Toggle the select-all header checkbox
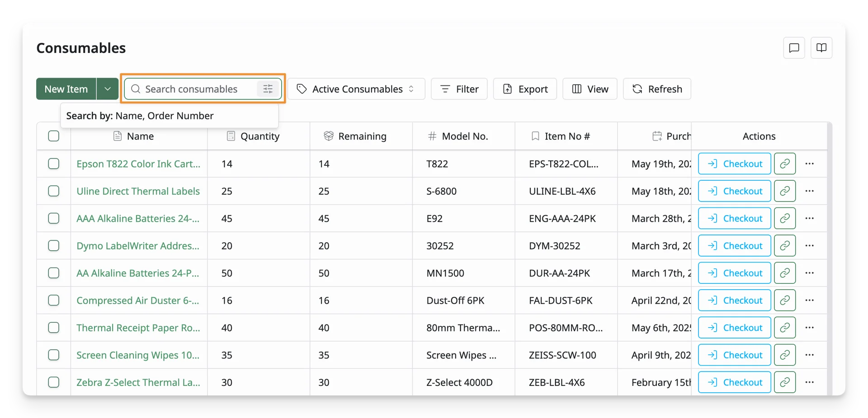868x418 pixels. pyautogui.click(x=54, y=136)
